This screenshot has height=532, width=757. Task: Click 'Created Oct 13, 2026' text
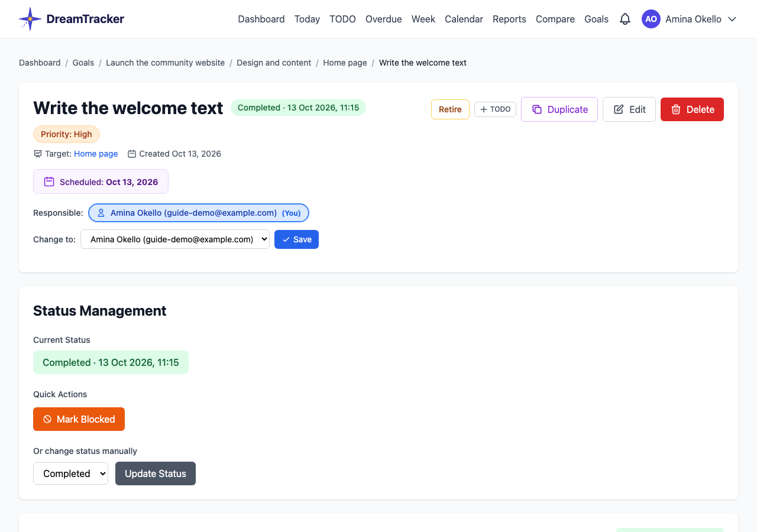[x=180, y=154]
